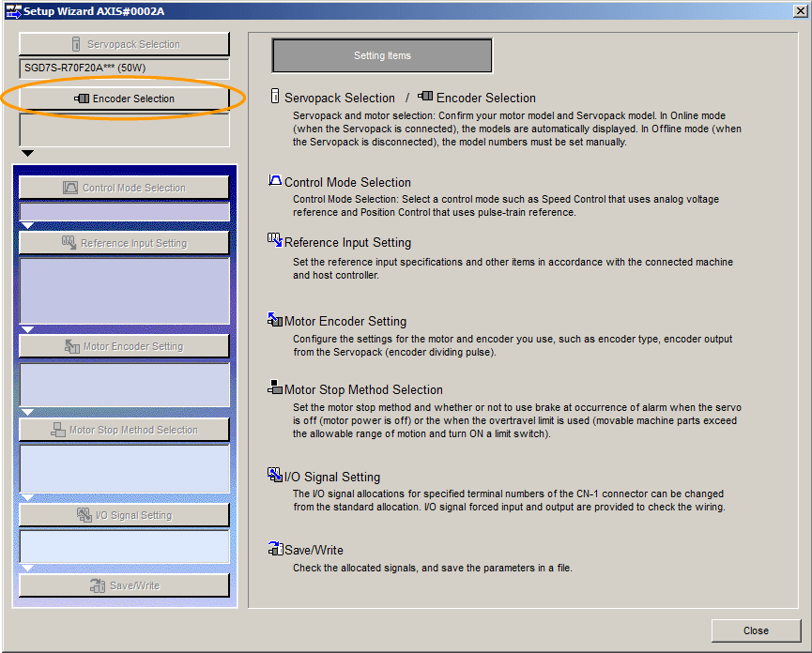Click the SGD7S-R70F20A servopack model field
The image size is (812, 653).
124,68
